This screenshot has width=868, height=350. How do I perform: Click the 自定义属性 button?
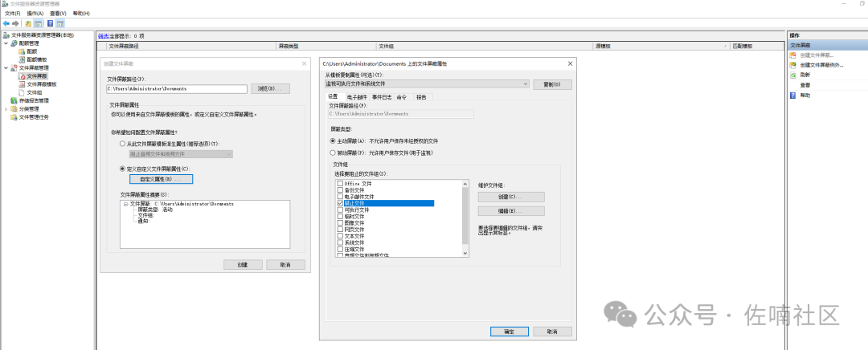click(x=161, y=179)
